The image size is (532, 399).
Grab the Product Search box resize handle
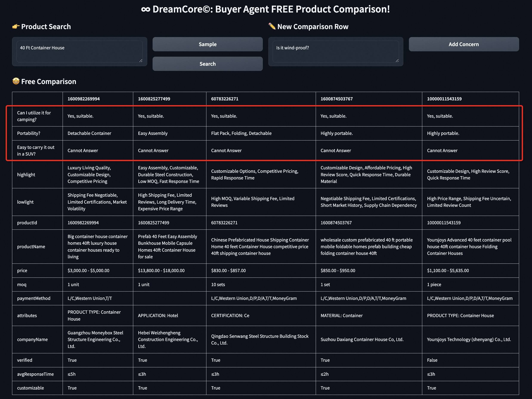click(x=141, y=61)
